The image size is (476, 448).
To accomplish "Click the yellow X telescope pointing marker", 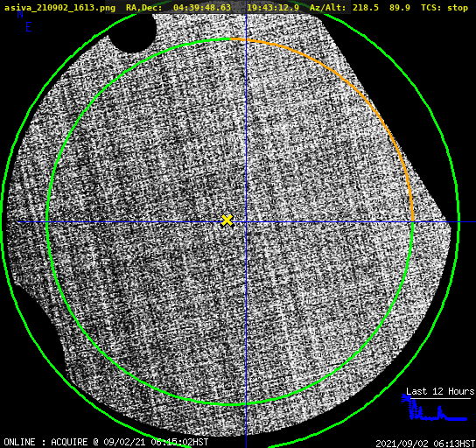I will [227, 220].
